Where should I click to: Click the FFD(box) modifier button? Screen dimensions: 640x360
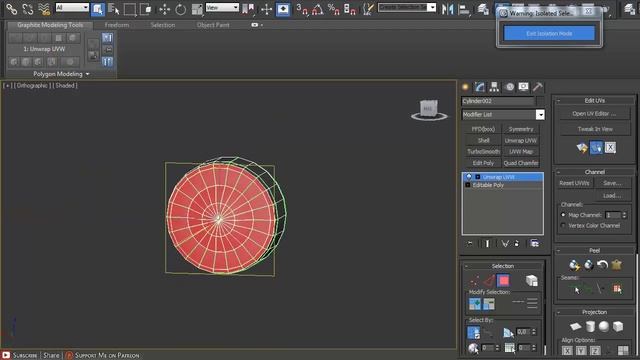click(483, 129)
